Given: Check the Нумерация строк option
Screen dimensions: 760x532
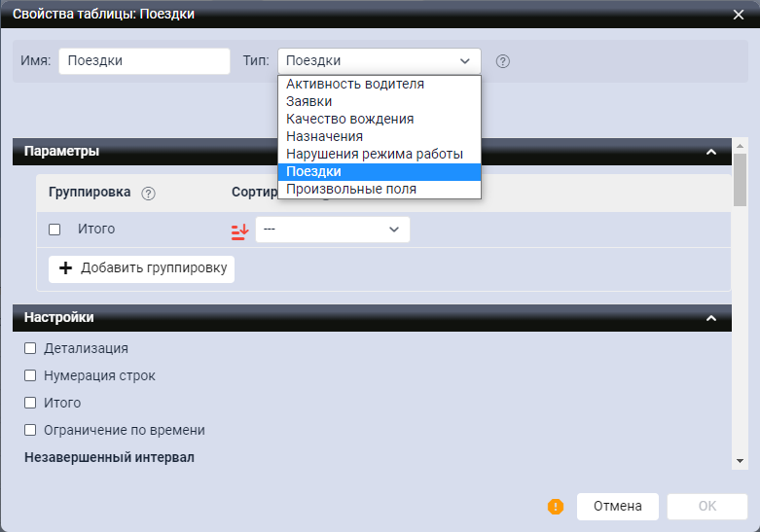Looking at the screenshot, I should (x=31, y=375).
